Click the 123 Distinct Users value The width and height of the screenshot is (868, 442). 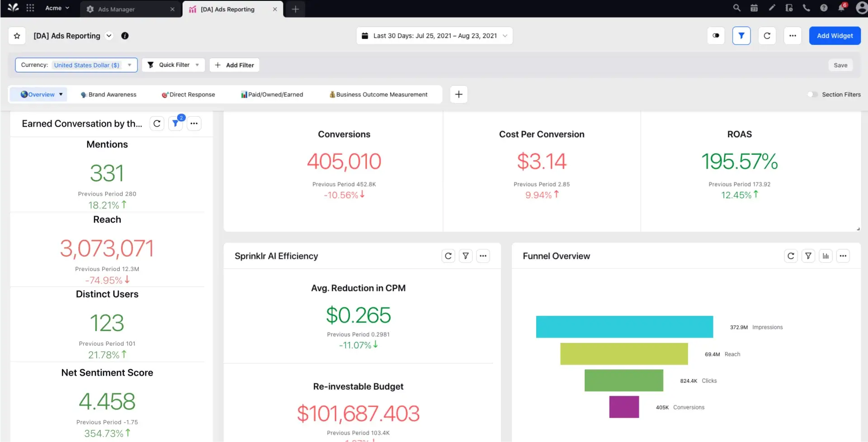107,323
